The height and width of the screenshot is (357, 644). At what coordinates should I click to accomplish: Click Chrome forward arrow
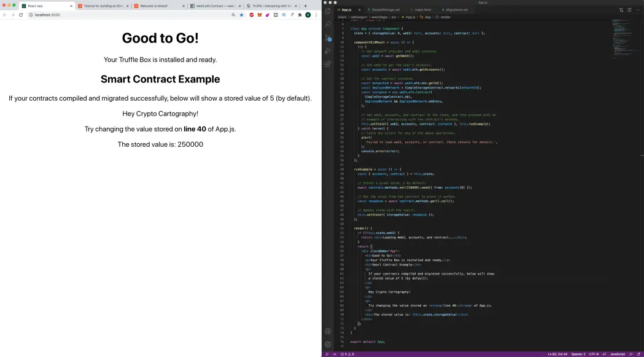pyautogui.click(x=13, y=15)
